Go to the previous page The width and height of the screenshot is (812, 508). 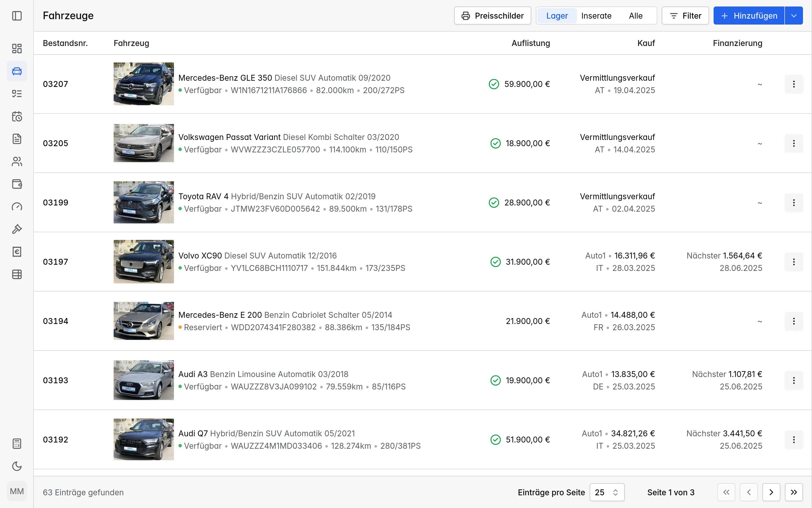pos(749,492)
